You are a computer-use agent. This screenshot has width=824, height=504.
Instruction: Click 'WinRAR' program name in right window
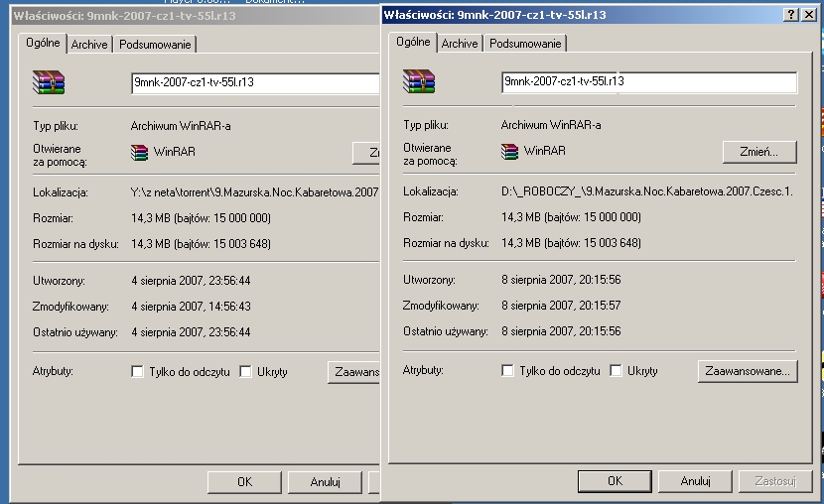point(544,151)
